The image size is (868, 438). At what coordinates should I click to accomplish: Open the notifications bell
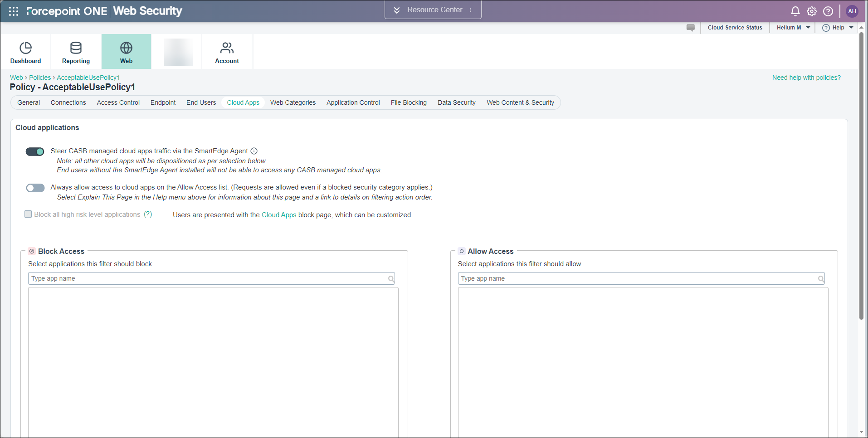coord(795,11)
